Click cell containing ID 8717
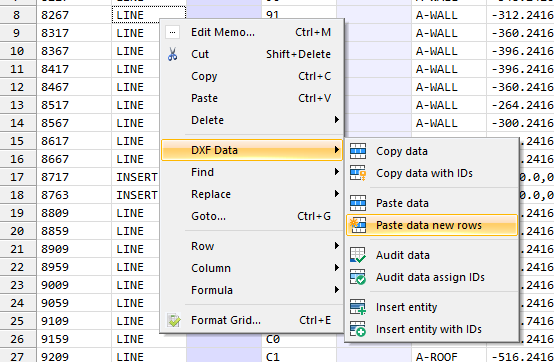 click(x=74, y=177)
